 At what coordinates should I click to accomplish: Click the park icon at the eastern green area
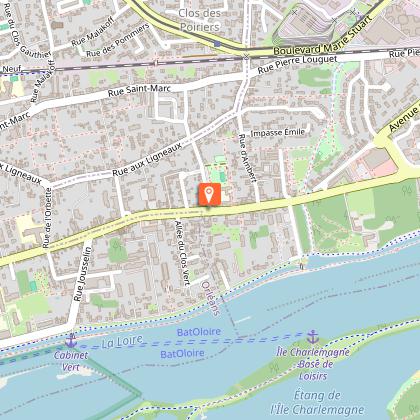coord(407,190)
